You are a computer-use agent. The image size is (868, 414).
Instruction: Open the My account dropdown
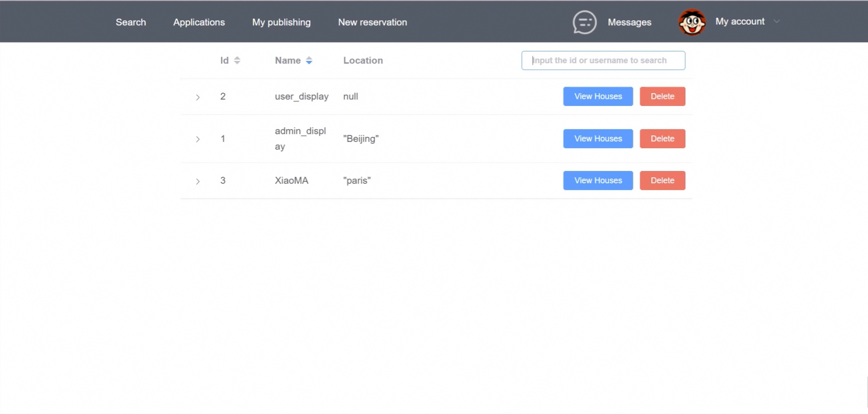click(x=740, y=21)
